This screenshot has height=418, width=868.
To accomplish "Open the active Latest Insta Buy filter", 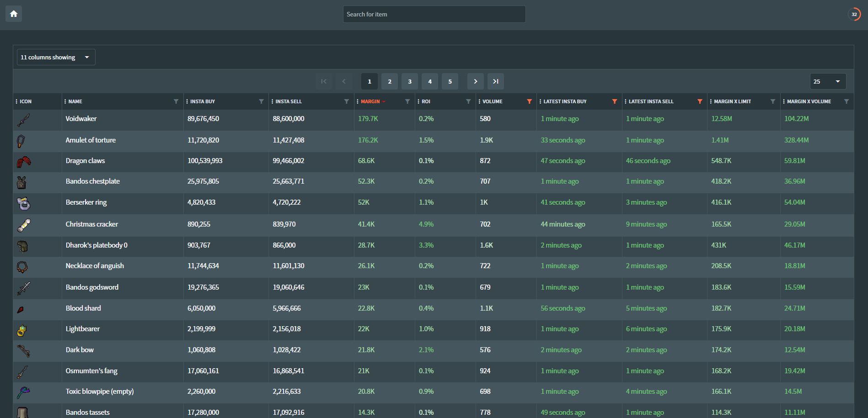I will click(615, 101).
